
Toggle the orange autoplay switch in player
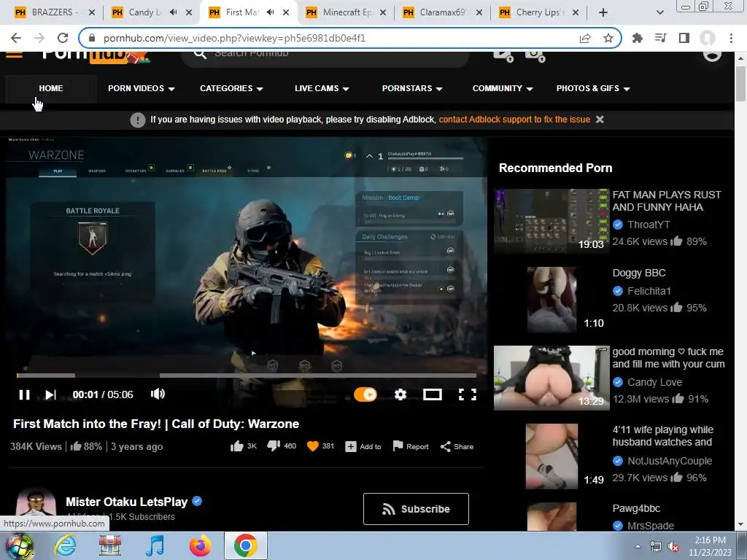(x=365, y=394)
